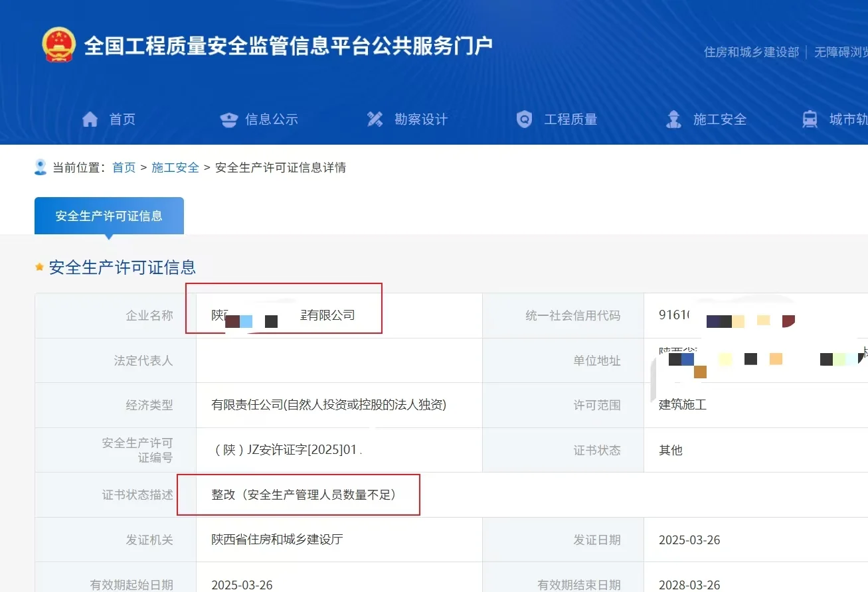Select the home icon beside 首页
The image size is (868, 592).
pyautogui.click(x=91, y=119)
